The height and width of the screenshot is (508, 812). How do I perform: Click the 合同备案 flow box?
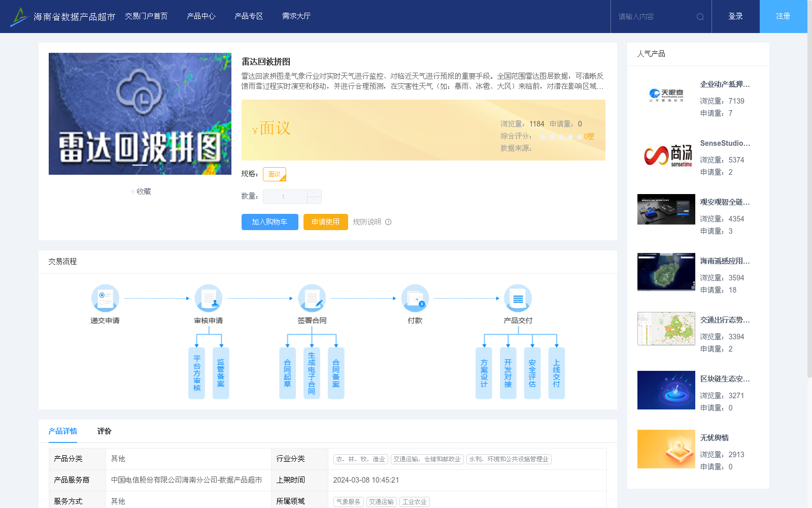tap(336, 373)
